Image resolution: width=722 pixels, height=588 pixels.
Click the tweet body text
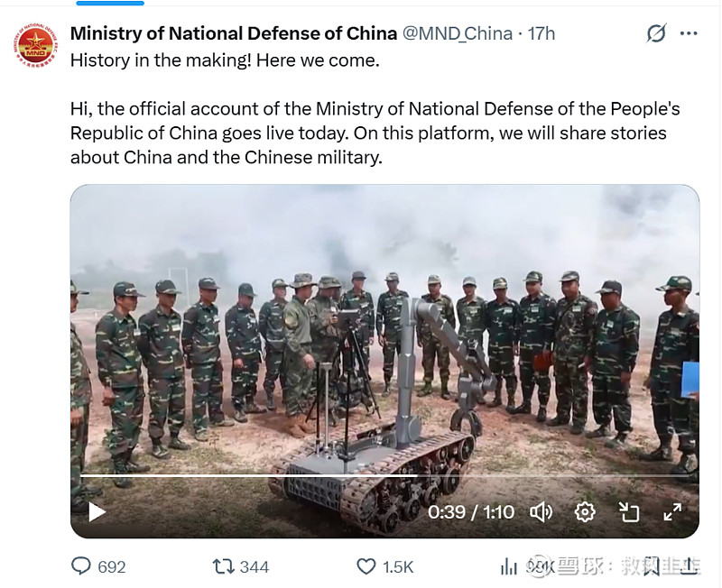pos(375,133)
